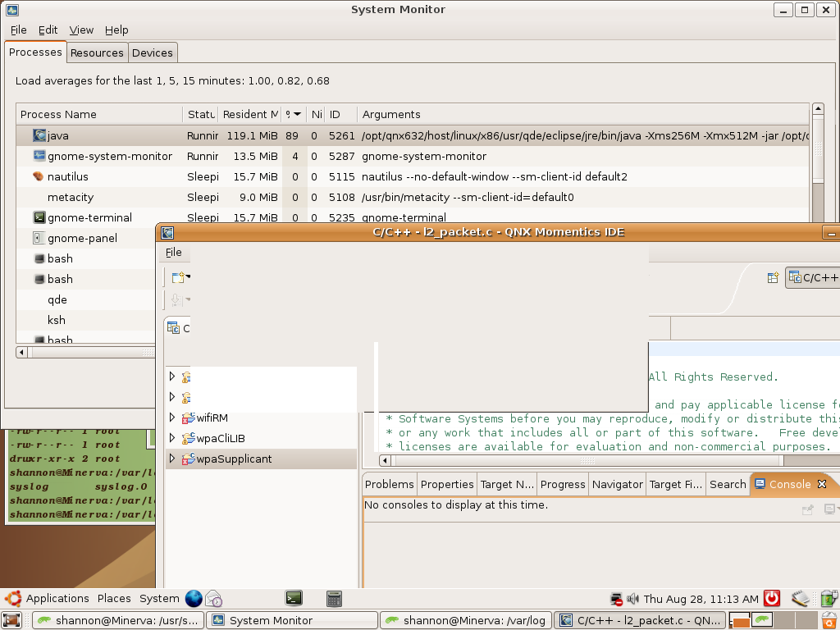Screen dimensions: 840x630
Task: Click the red shutdown power icon
Action: point(771,599)
